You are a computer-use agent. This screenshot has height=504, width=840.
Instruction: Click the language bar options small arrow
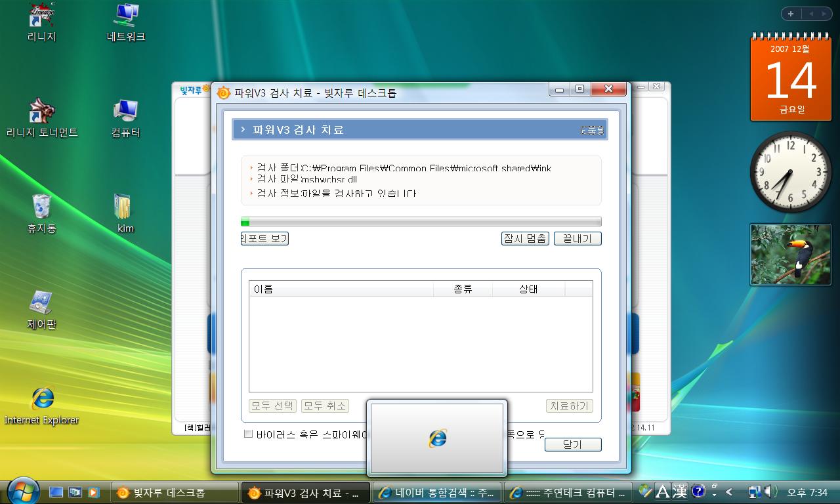(x=715, y=495)
